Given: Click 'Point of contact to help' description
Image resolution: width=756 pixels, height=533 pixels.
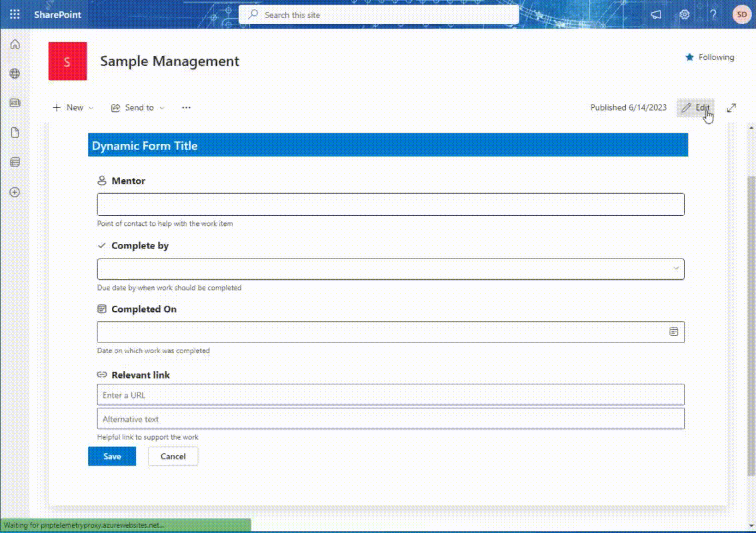Looking at the screenshot, I should click(x=165, y=224).
